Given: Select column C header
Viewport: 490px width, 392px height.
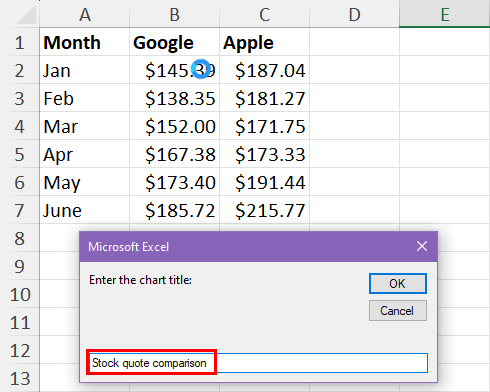Looking at the screenshot, I should 265,14.
